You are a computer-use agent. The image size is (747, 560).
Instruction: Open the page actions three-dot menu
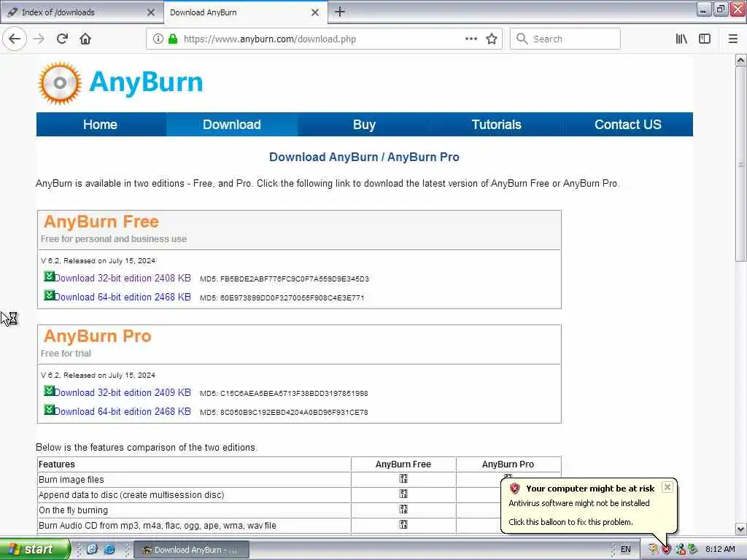click(x=471, y=39)
